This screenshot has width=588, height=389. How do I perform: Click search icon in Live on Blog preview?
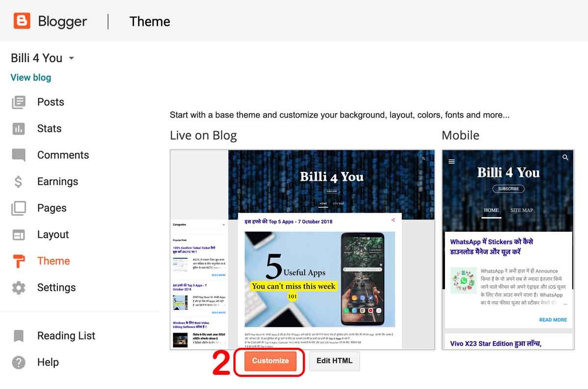coord(423,159)
